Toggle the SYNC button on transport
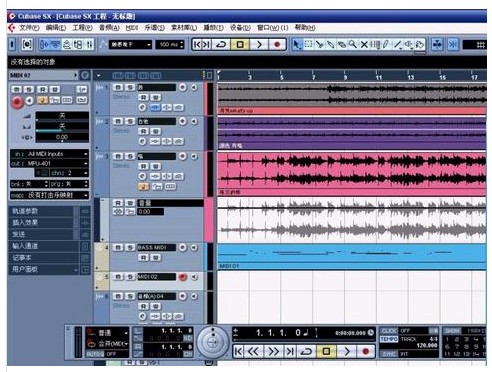The image size is (492, 372). point(389,354)
